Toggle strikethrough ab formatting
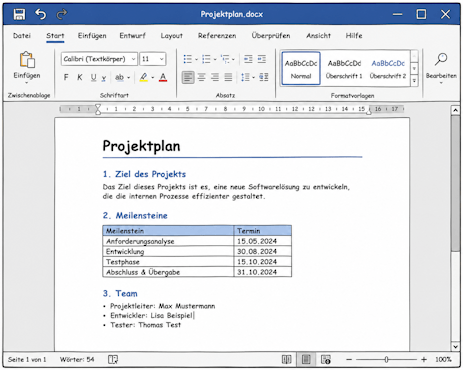This screenshot has width=463, height=370. click(x=119, y=77)
